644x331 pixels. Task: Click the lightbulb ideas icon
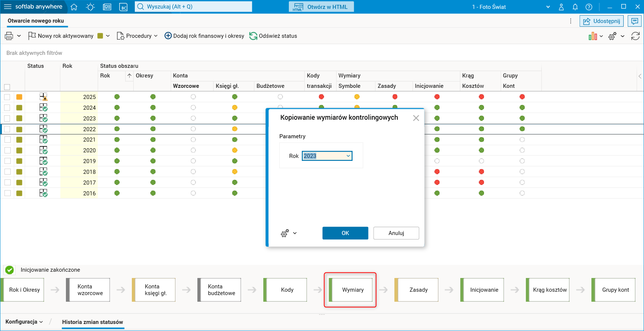click(x=90, y=7)
